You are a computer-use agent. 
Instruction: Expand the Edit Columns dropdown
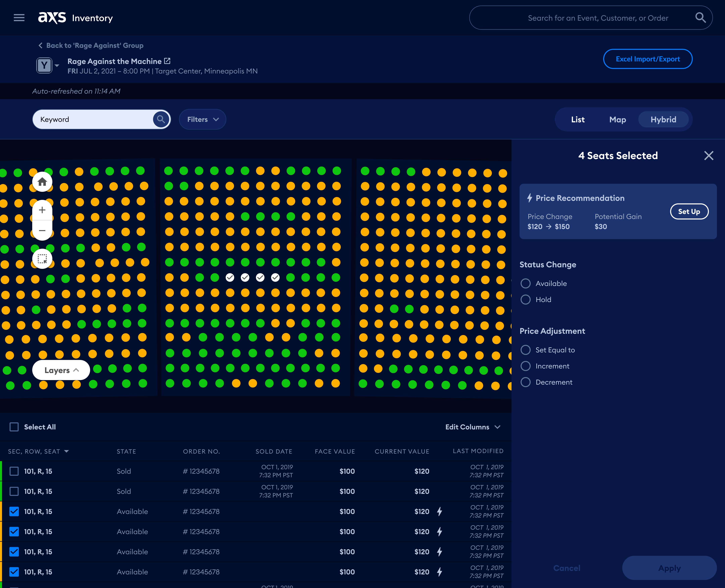(x=473, y=427)
